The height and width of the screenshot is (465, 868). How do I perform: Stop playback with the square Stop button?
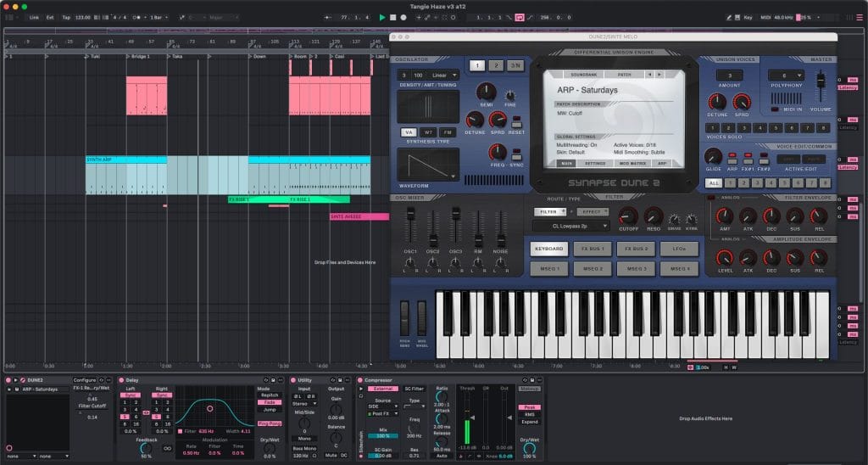393,17
